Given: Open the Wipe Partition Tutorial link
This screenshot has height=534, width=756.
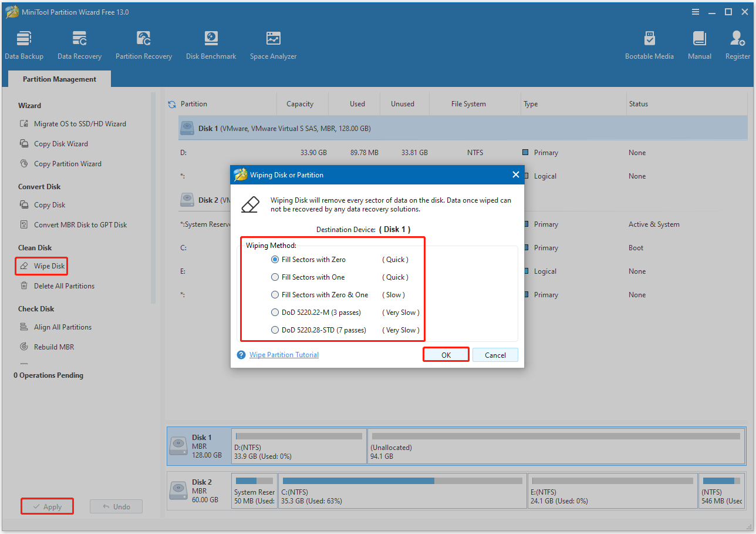Looking at the screenshot, I should tap(283, 354).
